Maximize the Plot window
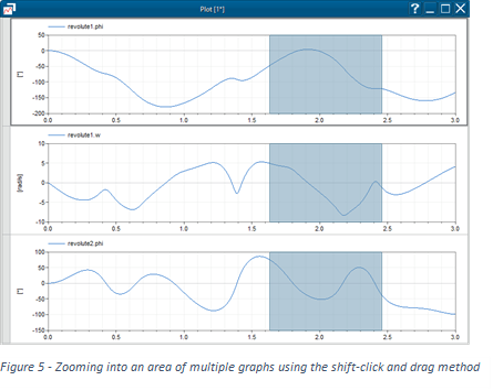Viewport: 493px width, 391px height. coord(445,9)
